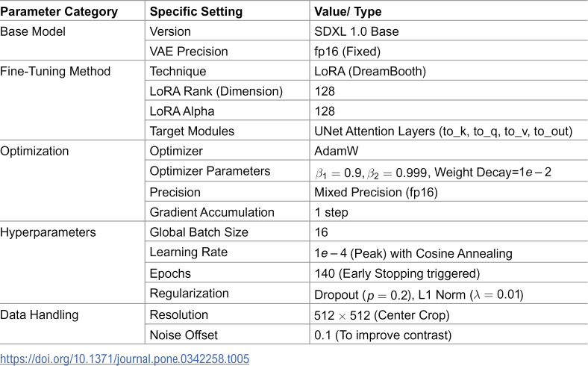Select the LoRA Alpha setting cell

(228, 111)
